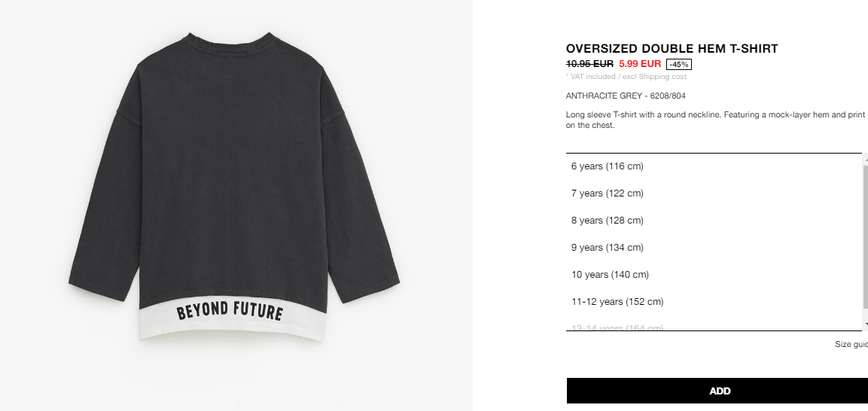This screenshot has width=868, height=411.
Task: Click the -45% discount badge
Action: pyautogui.click(x=679, y=64)
